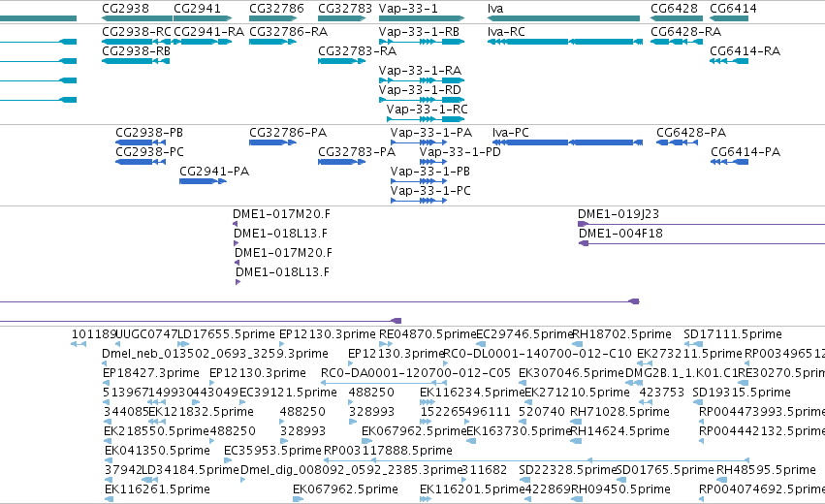Select protein CG2938-PB label
This screenshot has height=504, width=825.
coord(149,133)
